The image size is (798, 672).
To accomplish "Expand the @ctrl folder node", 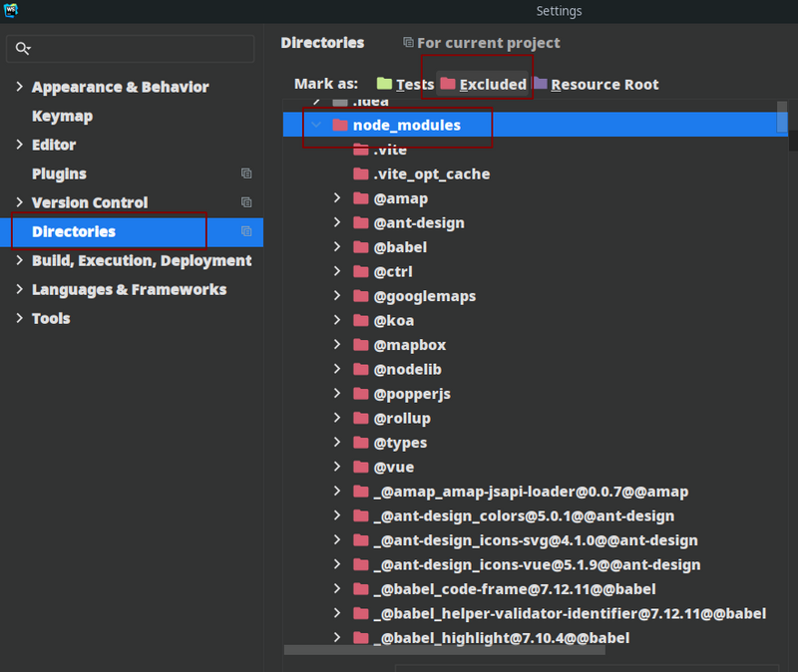I will 337,271.
